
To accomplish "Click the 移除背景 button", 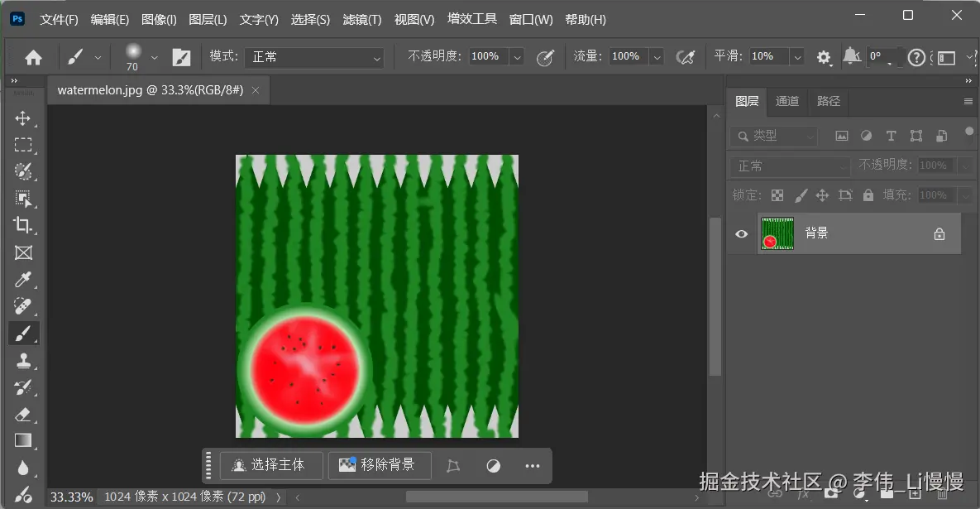I will pyautogui.click(x=380, y=465).
